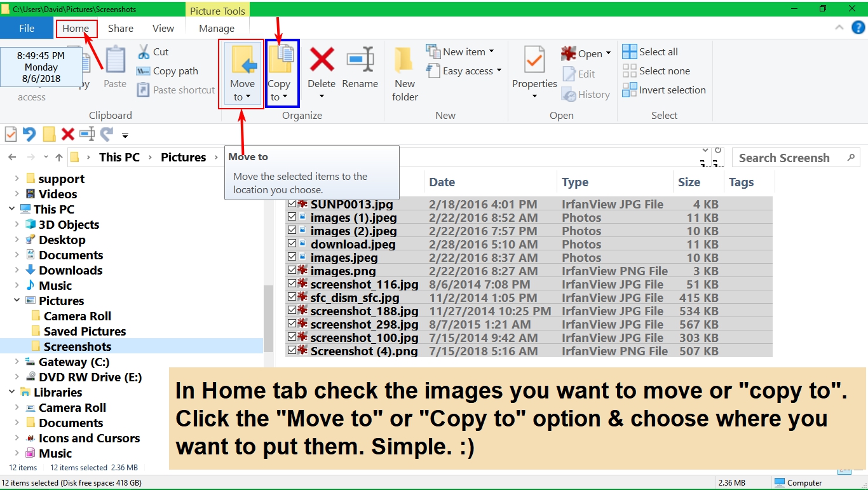Switch to the View tab
868x490 pixels.
[x=163, y=28]
